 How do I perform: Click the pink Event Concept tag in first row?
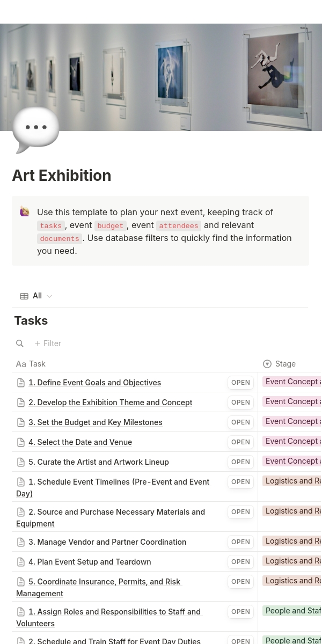click(x=292, y=382)
